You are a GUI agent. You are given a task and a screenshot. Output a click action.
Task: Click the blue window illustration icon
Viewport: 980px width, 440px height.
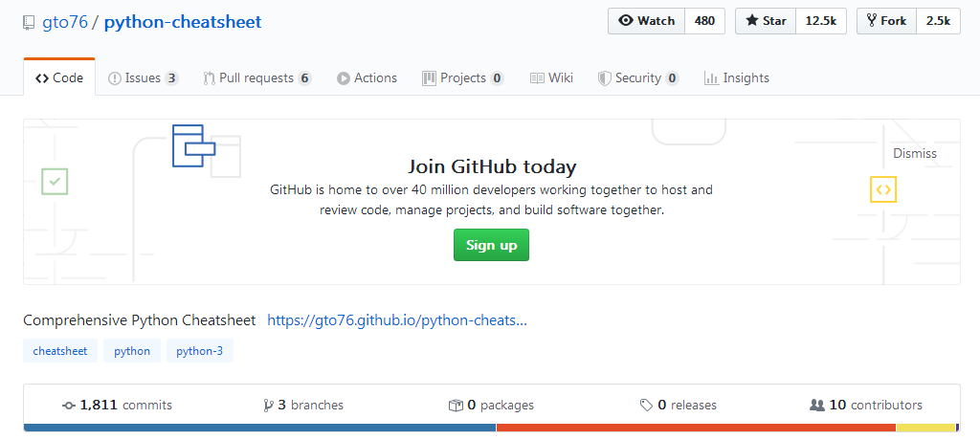point(193,145)
